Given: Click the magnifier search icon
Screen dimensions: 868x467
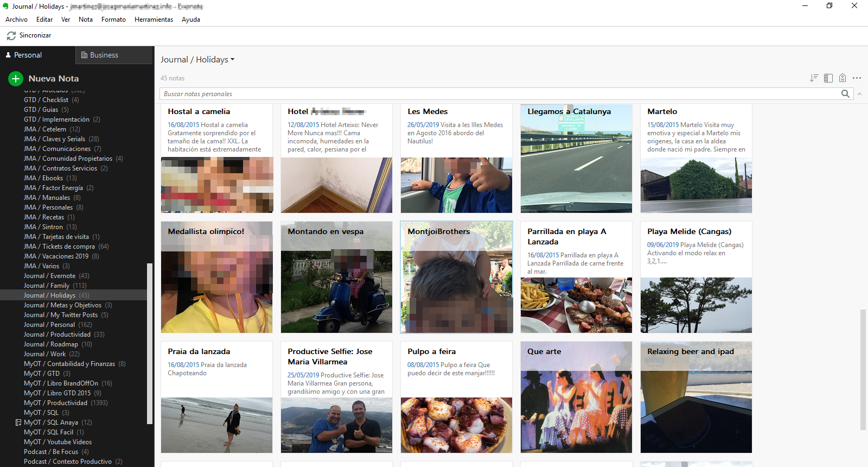Looking at the screenshot, I should (845, 94).
